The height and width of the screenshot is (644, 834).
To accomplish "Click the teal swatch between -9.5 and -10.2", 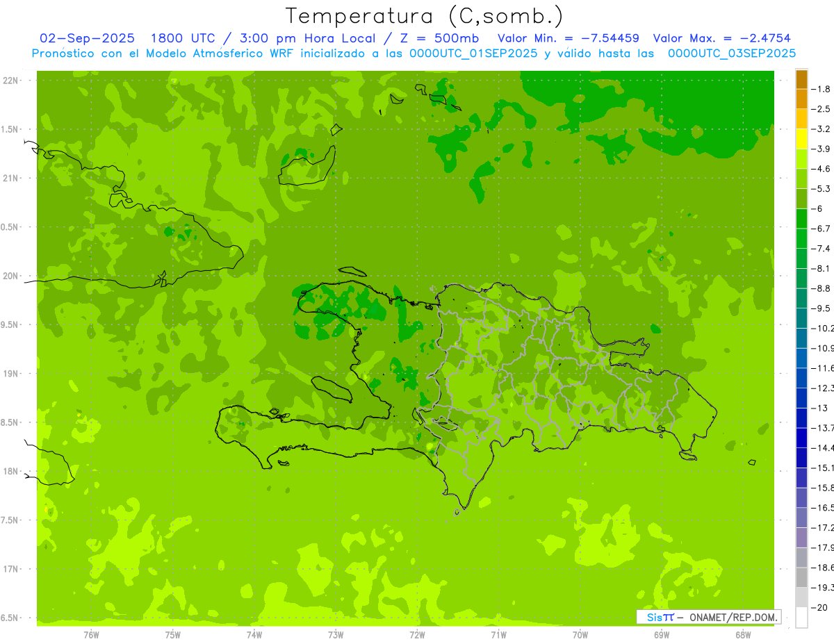I will [801, 318].
